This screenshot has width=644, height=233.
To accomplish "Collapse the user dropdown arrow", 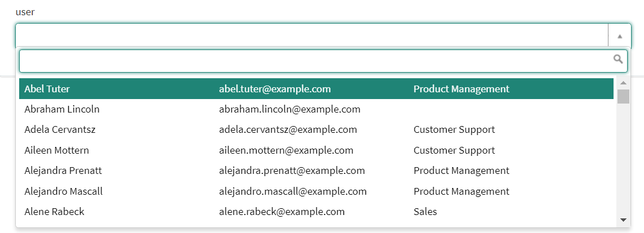I will click(x=620, y=35).
